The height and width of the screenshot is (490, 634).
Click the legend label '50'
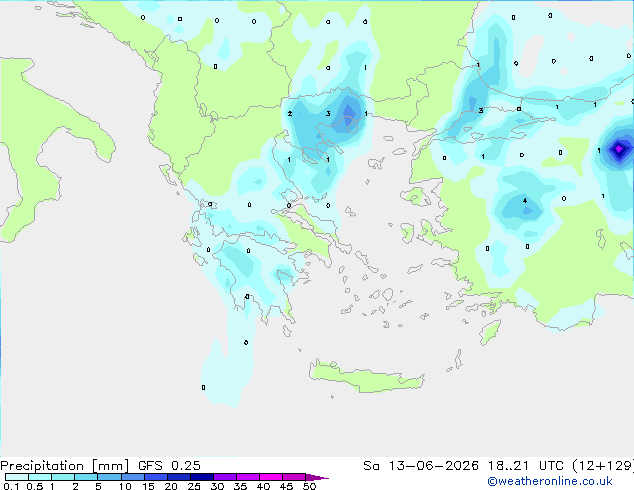[x=309, y=486]
